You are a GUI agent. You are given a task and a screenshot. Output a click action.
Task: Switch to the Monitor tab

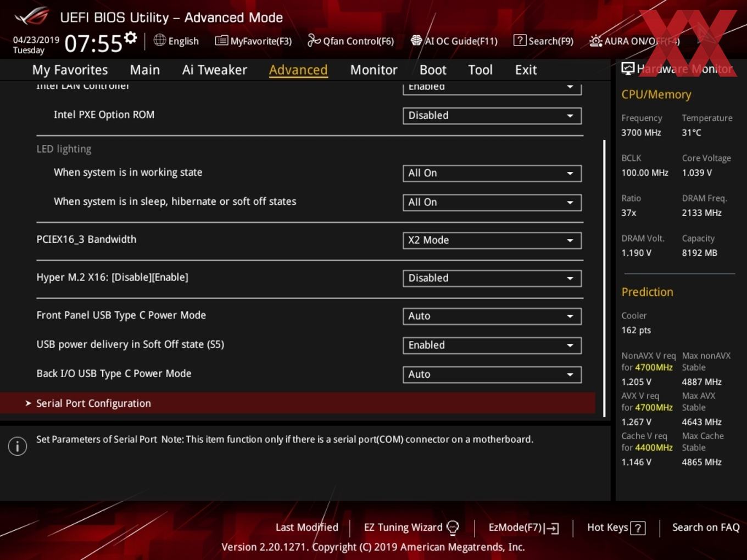point(374,70)
